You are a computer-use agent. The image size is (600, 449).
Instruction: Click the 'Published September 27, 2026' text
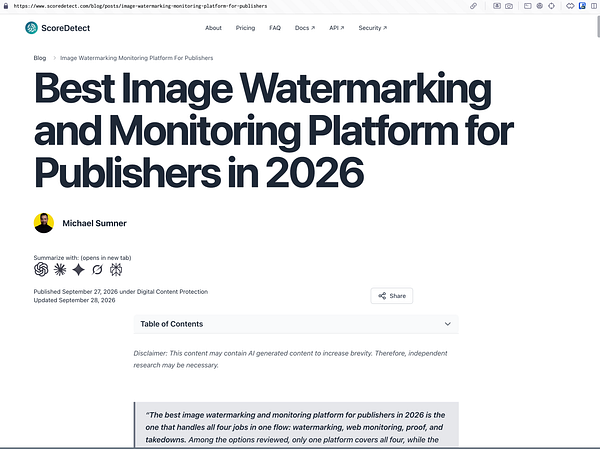(x=76, y=292)
